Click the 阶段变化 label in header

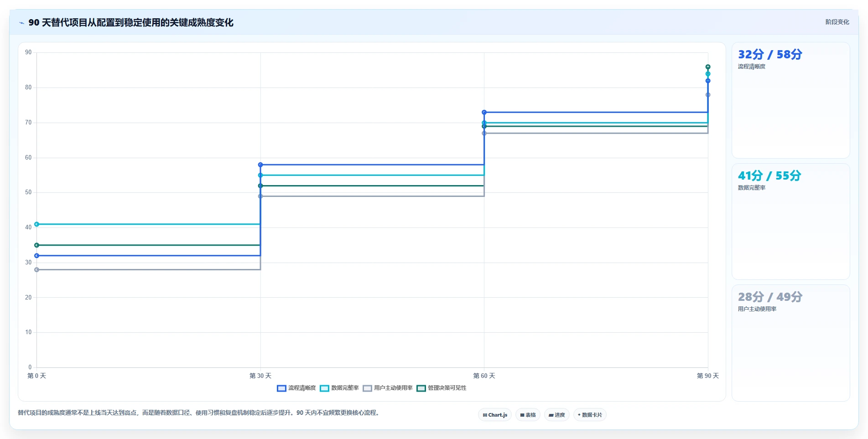coord(837,22)
